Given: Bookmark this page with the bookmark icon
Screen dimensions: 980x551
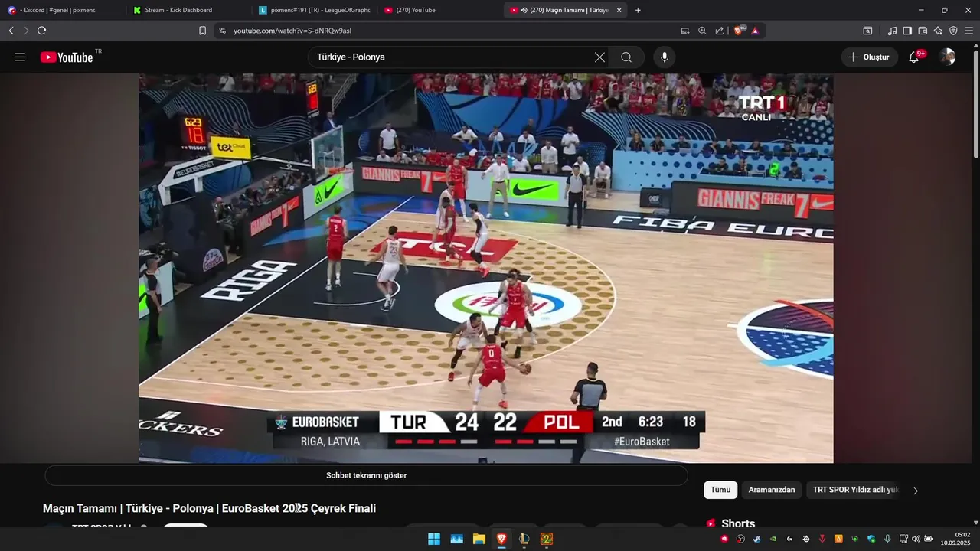Looking at the screenshot, I should click(202, 31).
